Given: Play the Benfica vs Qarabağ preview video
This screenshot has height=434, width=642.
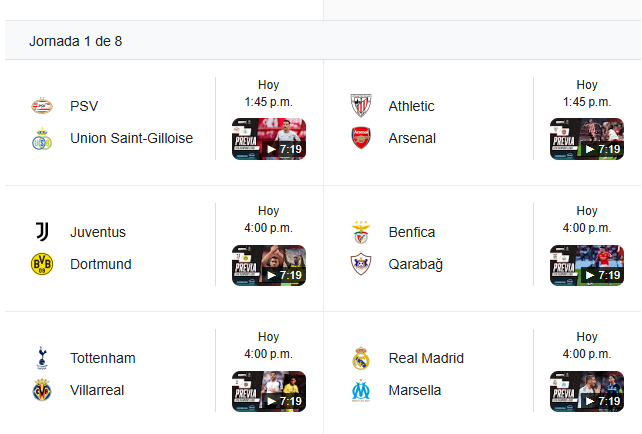Looking at the screenshot, I should pyautogui.click(x=587, y=265).
